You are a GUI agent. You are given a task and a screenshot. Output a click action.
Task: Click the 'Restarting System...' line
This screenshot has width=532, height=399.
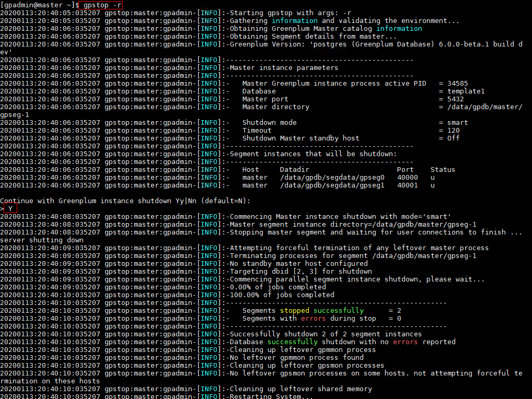[x=271, y=396]
